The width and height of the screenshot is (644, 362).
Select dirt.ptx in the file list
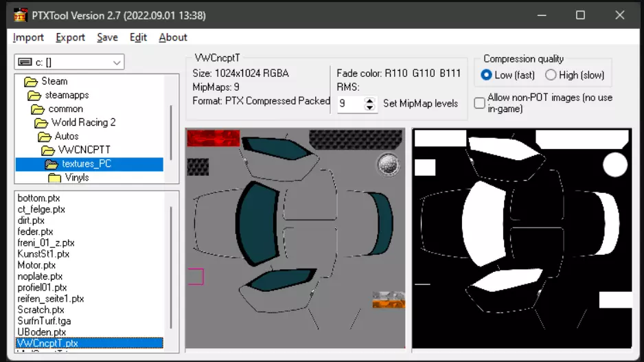(31, 220)
